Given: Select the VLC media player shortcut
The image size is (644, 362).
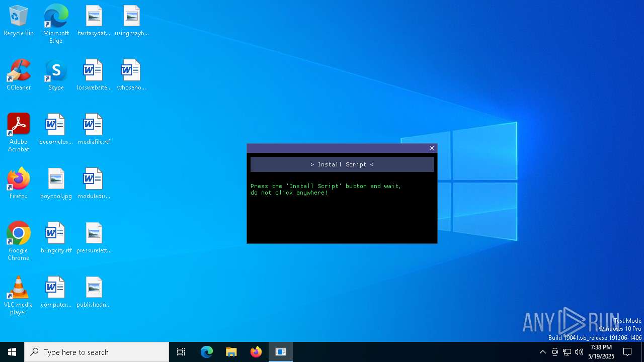Looking at the screenshot, I should pyautogui.click(x=19, y=296).
